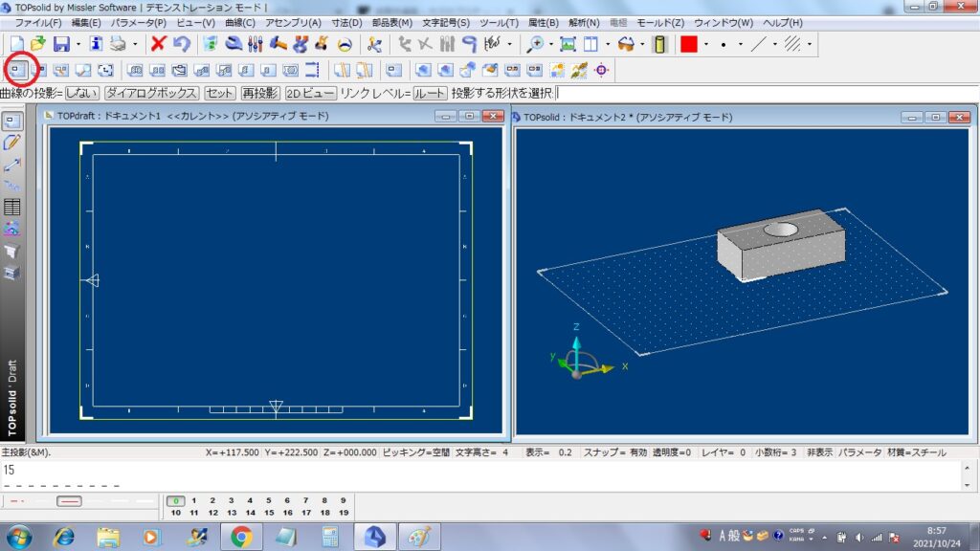Toggle layer 15 in the layer bar
This screenshot has width=980, height=551.
(269, 513)
